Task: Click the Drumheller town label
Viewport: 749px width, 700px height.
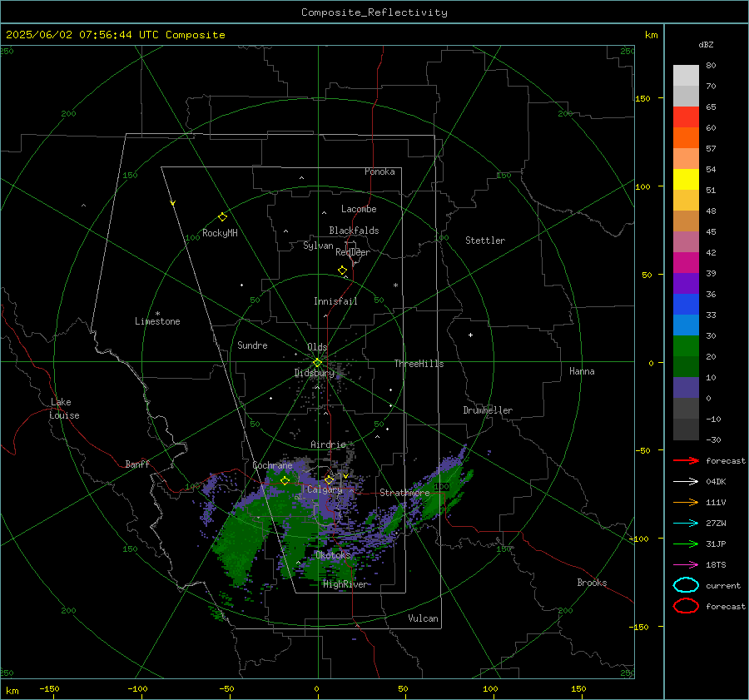Action: pyautogui.click(x=488, y=410)
